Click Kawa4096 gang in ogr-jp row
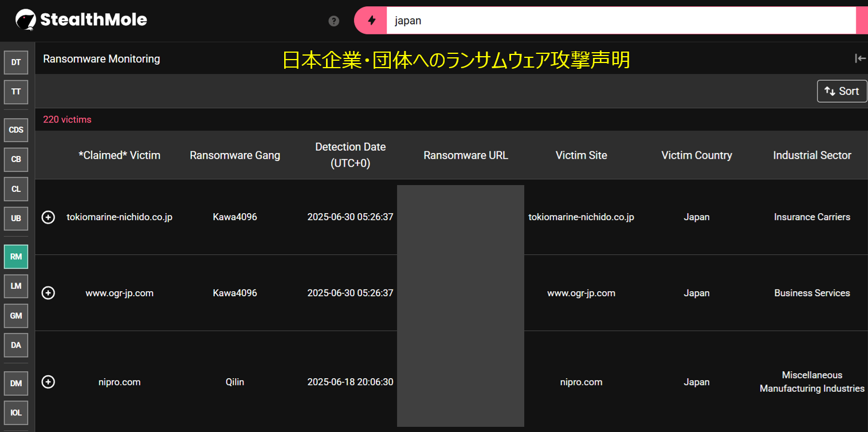 [x=235, y=293]
